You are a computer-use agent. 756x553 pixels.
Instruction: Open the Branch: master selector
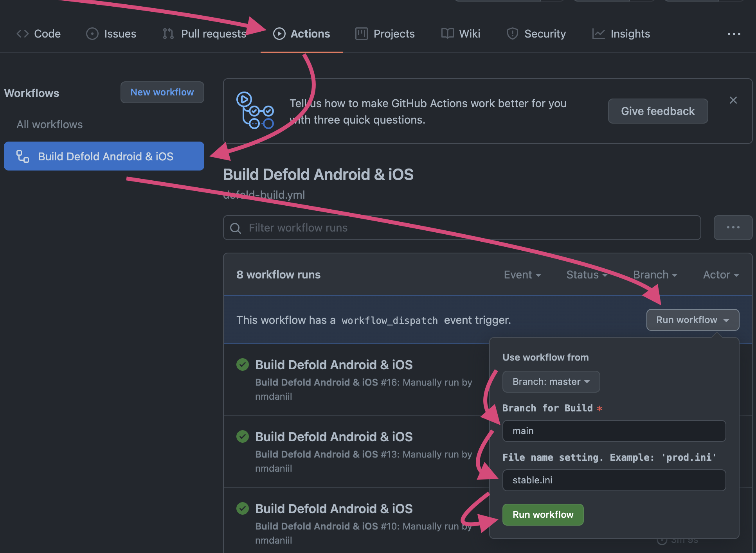551,382
